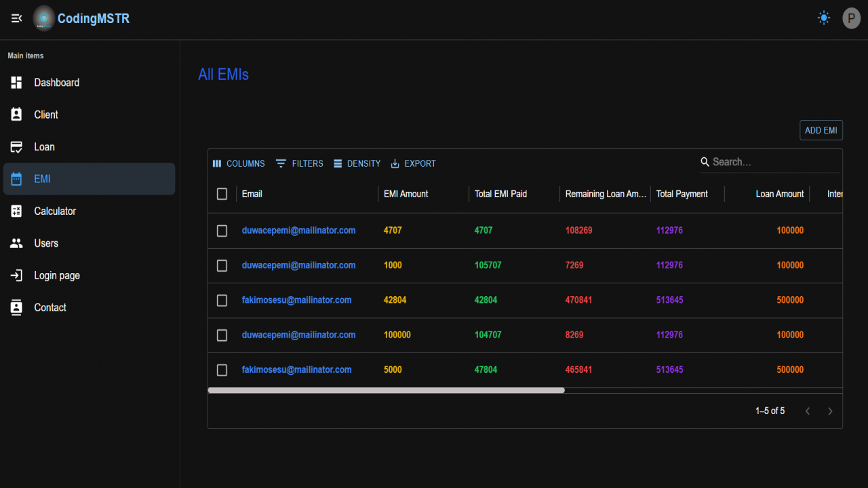The height and width of the screenshot is (488, 868).
Task: Open the Calculator menu item
Action: click(90, 211)
